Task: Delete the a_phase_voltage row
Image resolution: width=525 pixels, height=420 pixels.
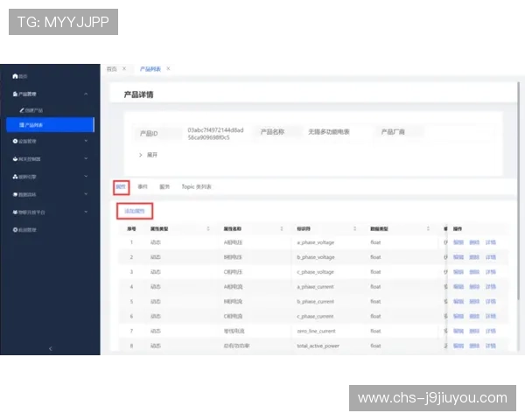Action: pos(474,242)
